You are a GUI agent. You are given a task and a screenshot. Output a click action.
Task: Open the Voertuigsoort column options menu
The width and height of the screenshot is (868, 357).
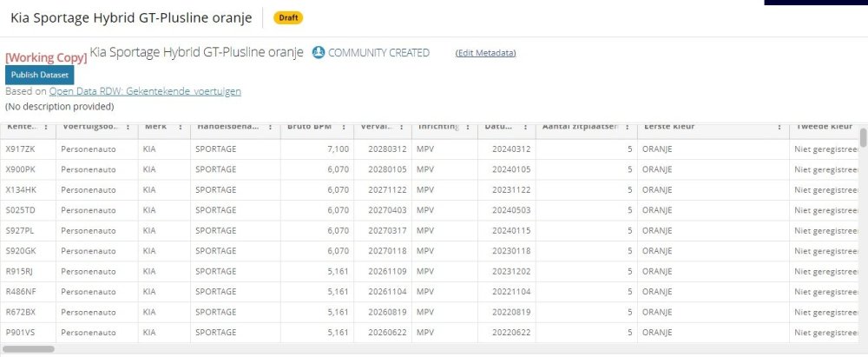[x=128, y=127]
